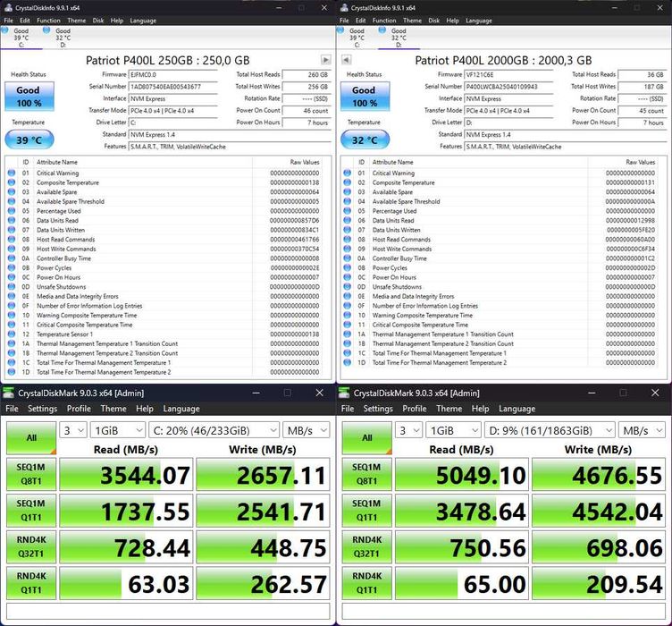Screen dimensions: 672x626
Task: Run SEQ1M Q8T1 test in C: CrystalDiskMark
Action: [x=31, y=474]
